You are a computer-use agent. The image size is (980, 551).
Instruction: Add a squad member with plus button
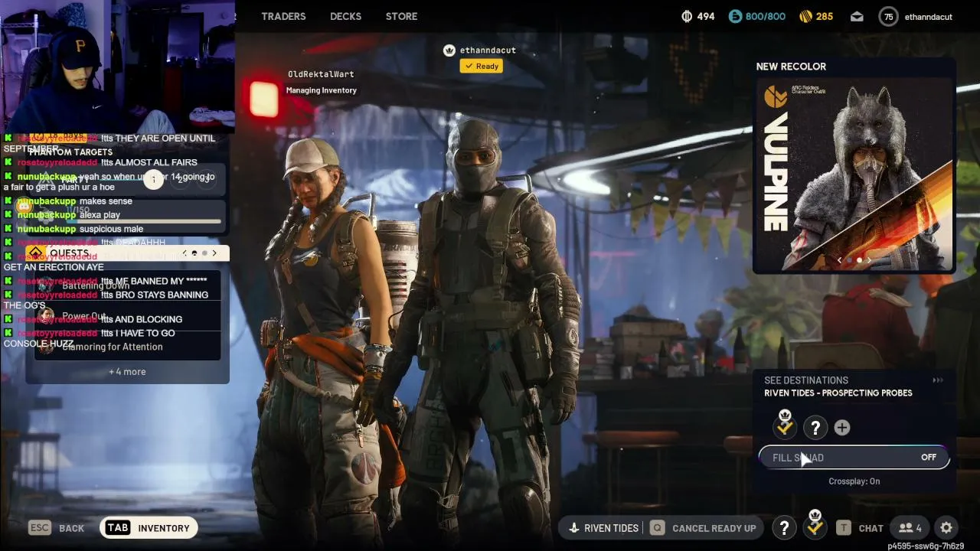[842, 428]
